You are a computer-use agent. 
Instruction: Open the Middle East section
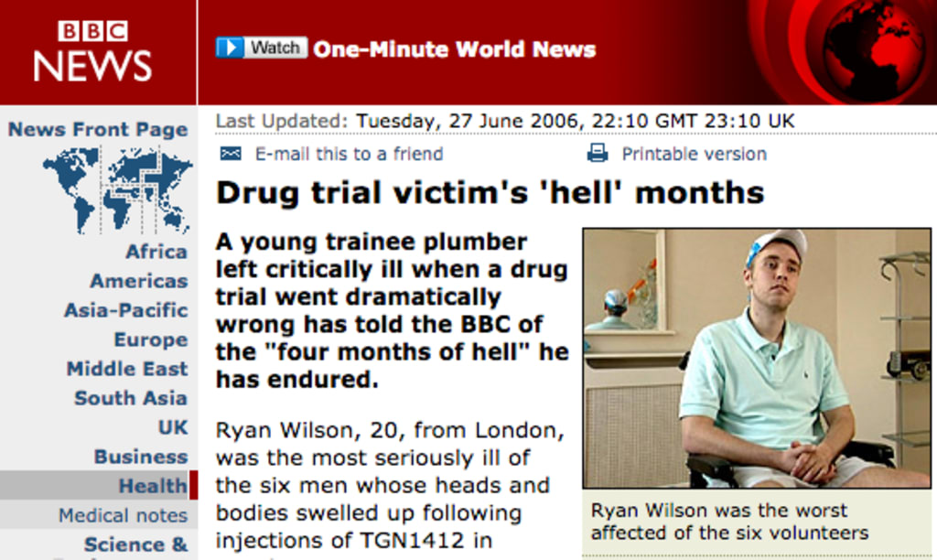127,369
